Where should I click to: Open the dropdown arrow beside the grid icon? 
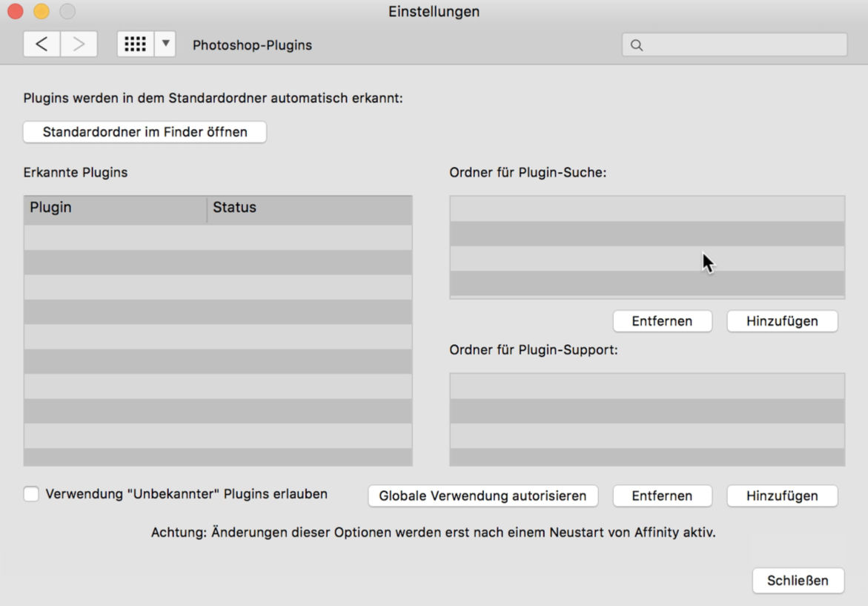pyautogui.click(x=165, y=44)
